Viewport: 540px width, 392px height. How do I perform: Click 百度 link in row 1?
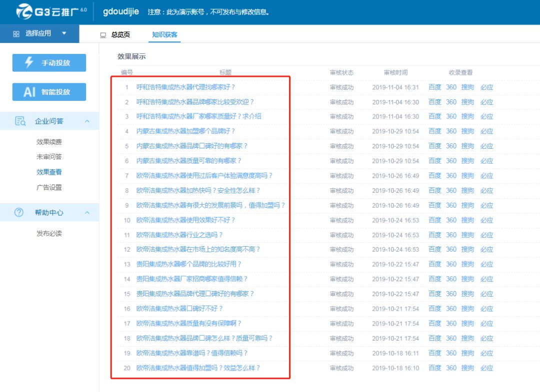[435, 87]
